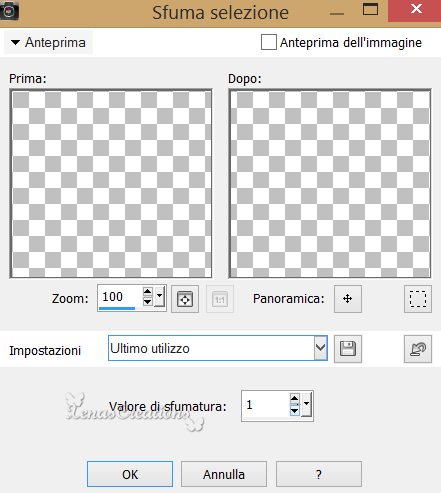This screenshot has height=493, width=441.
Task: Enable Anteprima dell'immagine checkbox
Action: pos(269,42)
